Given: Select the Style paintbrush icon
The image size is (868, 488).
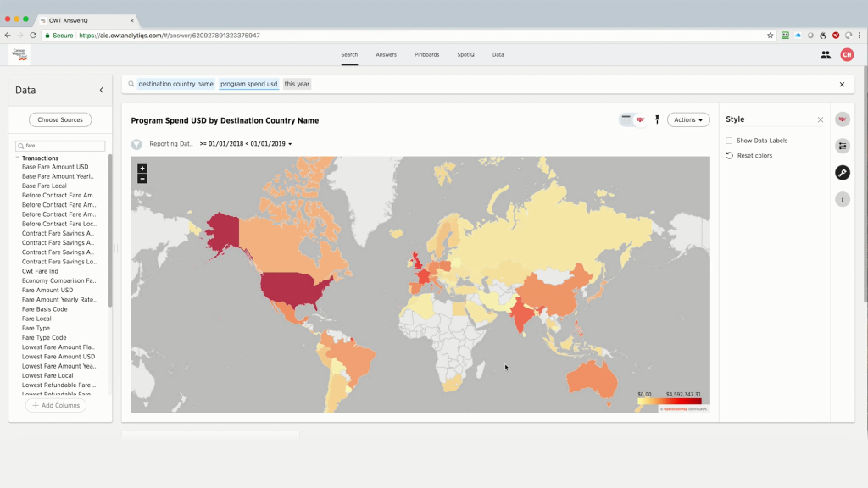Looking at the screenshot, I should [x=843, y=173].
